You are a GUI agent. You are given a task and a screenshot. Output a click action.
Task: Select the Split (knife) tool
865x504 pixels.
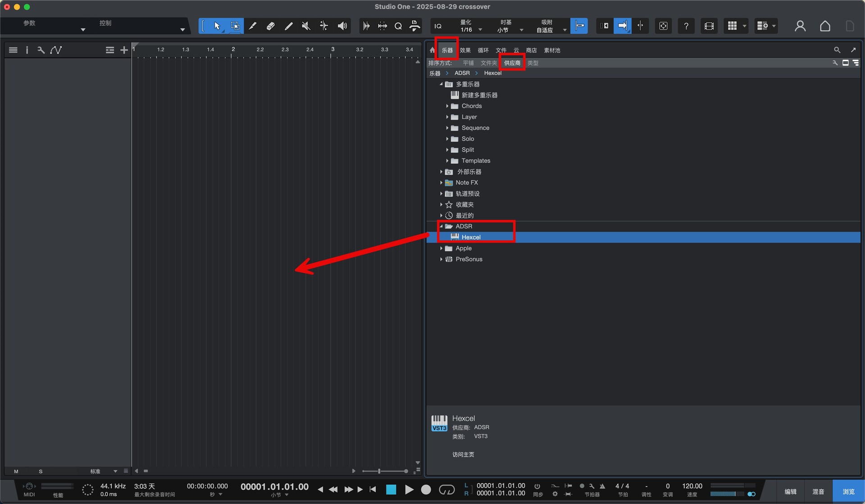(x=253, y=26)
